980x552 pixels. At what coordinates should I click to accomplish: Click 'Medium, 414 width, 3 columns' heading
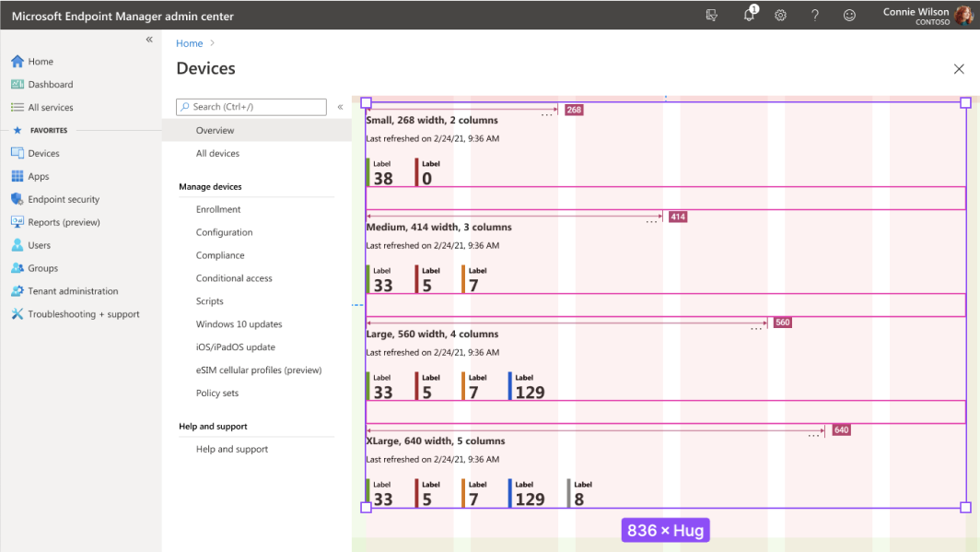(x=438, y=227)
